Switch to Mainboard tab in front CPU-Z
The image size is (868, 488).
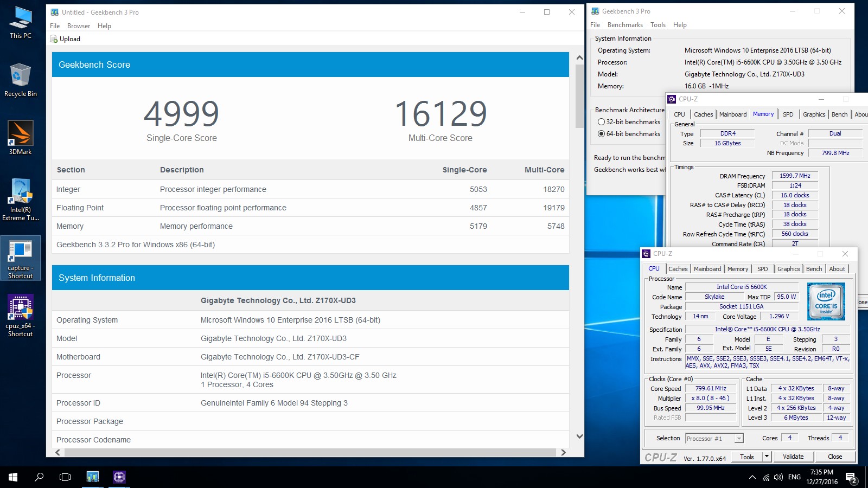707,269
